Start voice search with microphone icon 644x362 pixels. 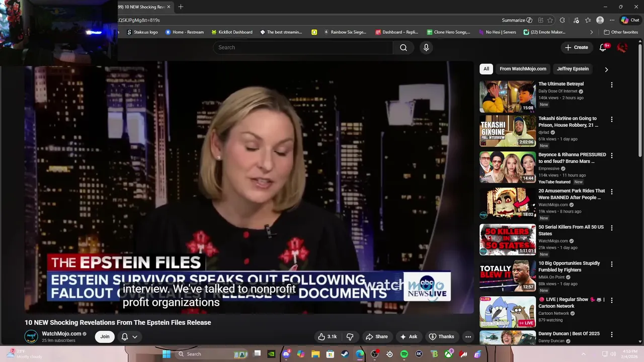pos(426,47)
